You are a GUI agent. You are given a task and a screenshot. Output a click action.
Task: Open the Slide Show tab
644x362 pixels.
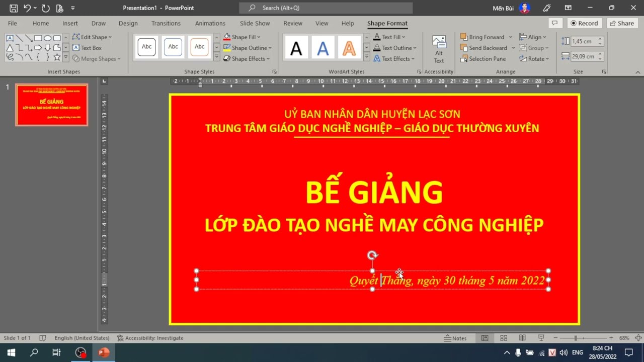click(255, 23)
